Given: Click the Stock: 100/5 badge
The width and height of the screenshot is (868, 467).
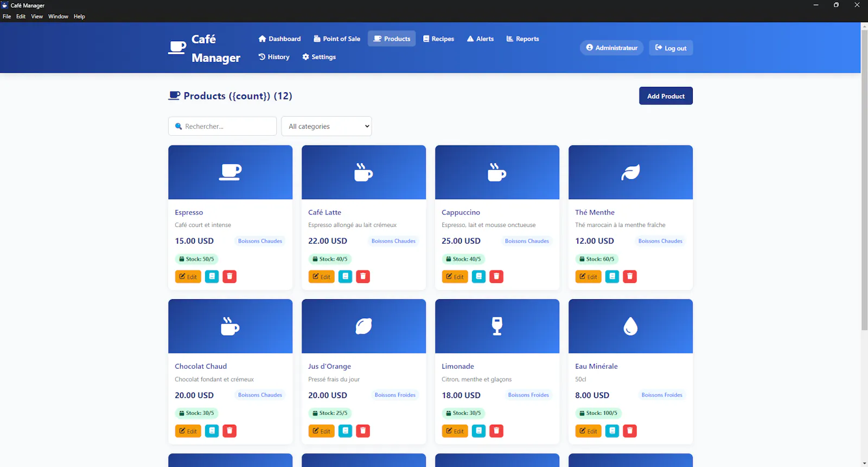Looking at the screenshot, I should point(598,413).
